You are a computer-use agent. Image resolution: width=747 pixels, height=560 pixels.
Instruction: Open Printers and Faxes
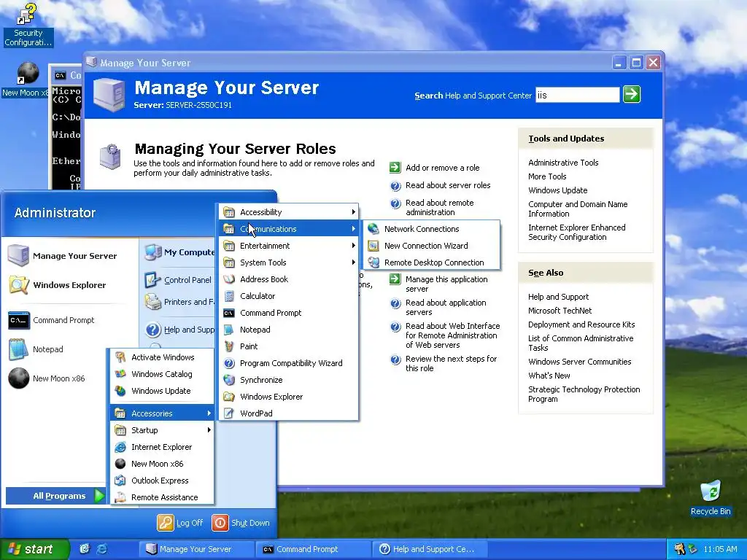click(179, 302)
